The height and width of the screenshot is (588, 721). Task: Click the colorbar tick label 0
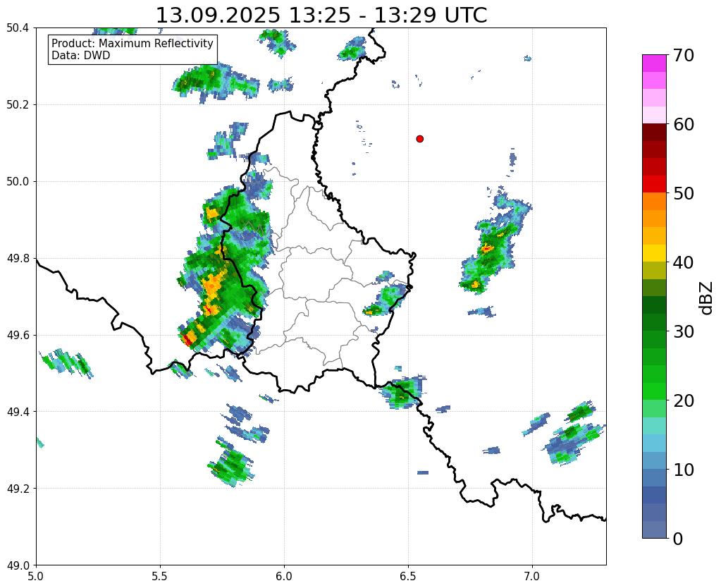678,539
